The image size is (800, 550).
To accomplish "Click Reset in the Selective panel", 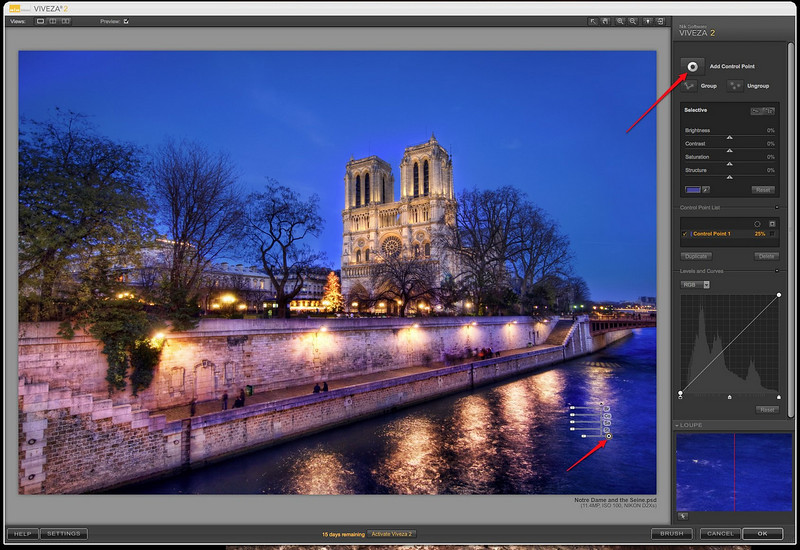I will click(x=763, y=190).
